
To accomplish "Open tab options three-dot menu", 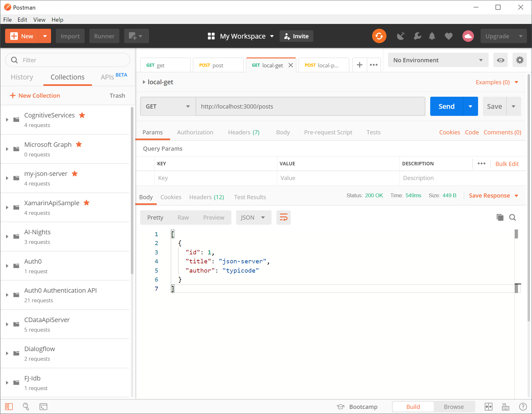I will coord(373,65).
